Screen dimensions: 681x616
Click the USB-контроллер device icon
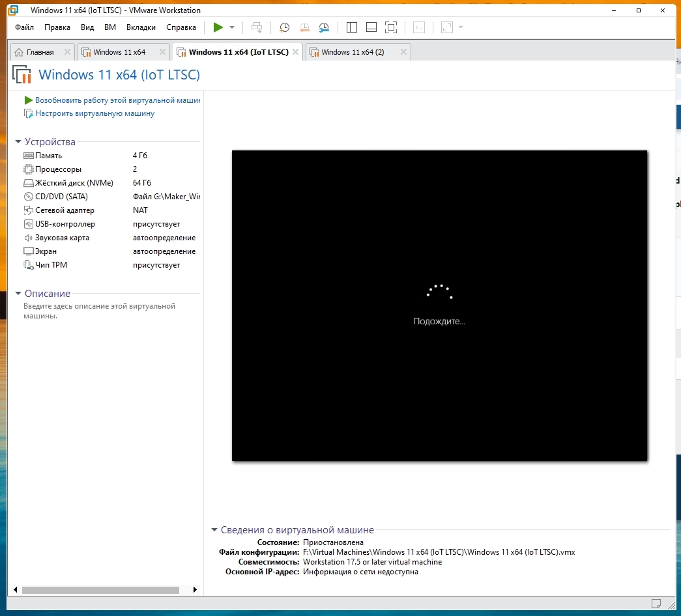point(28,224)
